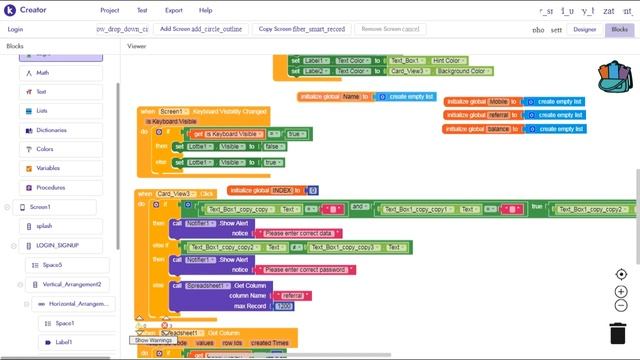Open mutator gear on Keyboard Visibility if block
The image size is (640, 360).
coord(159,132)
